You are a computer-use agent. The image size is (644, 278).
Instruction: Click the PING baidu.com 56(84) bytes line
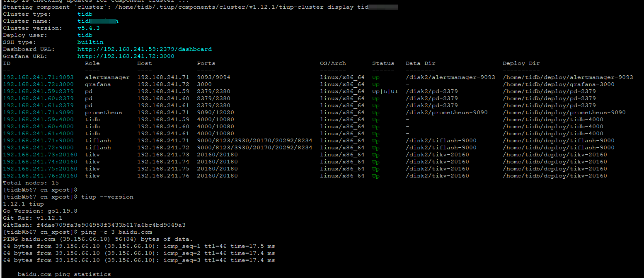98,239
